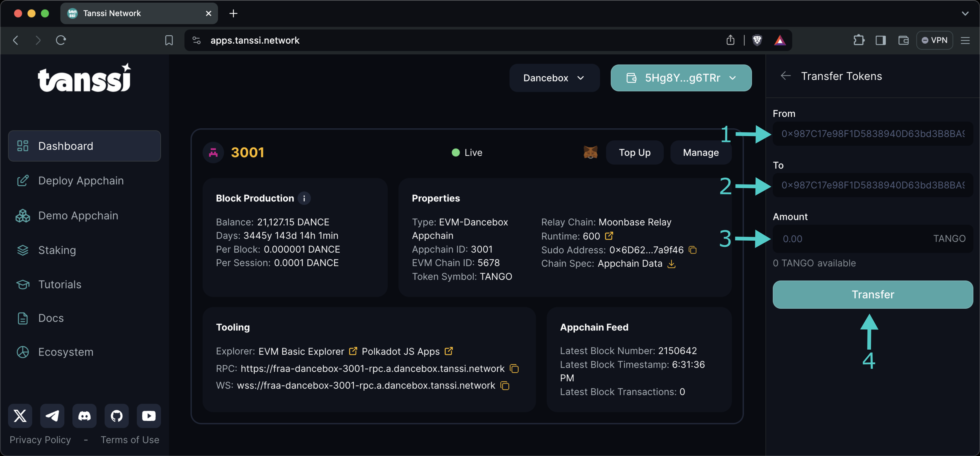Expand the tab search chevron
980x456 pixels.
965,13
